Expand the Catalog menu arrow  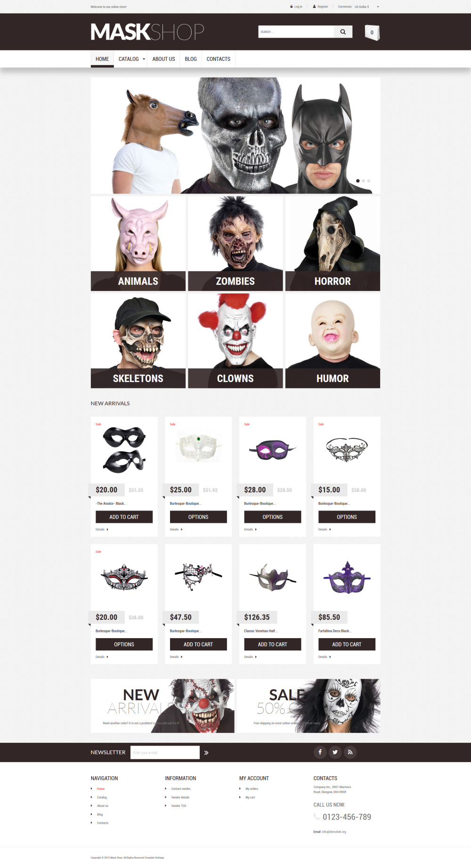(x=144, y=59)
